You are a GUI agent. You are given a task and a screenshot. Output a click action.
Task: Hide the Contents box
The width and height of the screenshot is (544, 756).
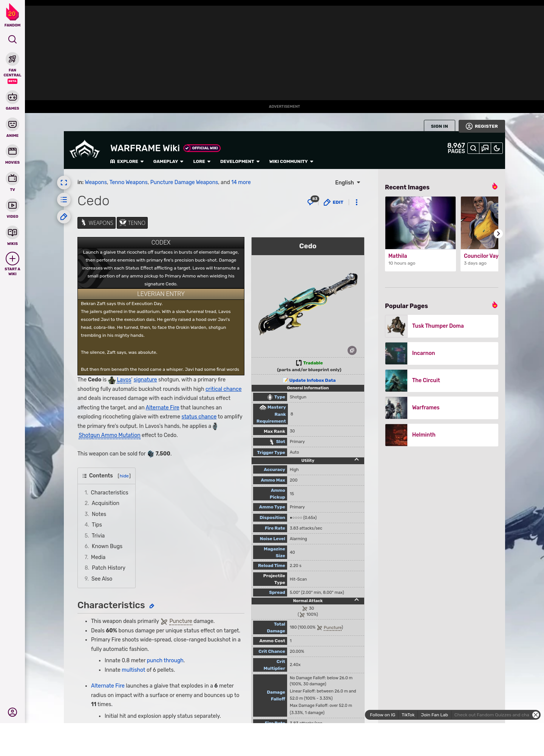[124, 476]
